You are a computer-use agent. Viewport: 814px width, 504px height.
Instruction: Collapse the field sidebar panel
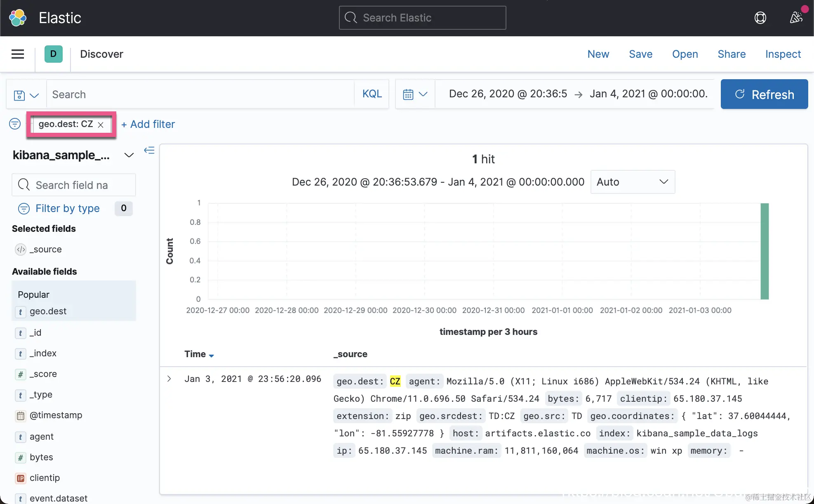(x=149, y=150)
